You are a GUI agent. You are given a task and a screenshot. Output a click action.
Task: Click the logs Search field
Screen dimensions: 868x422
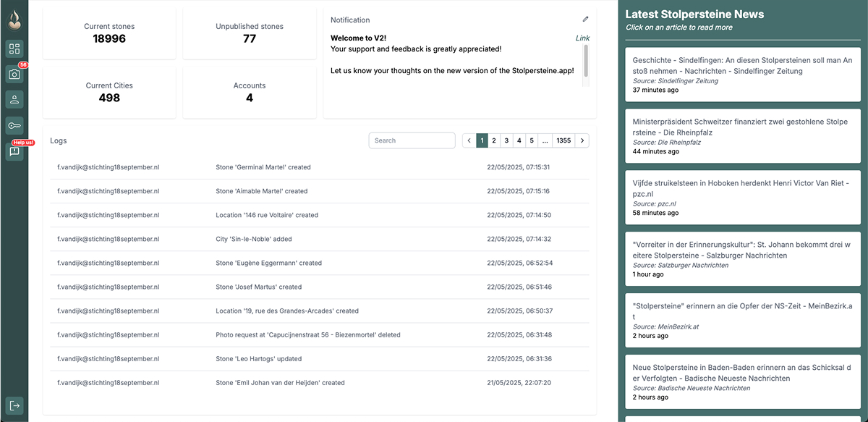[412, 140]
